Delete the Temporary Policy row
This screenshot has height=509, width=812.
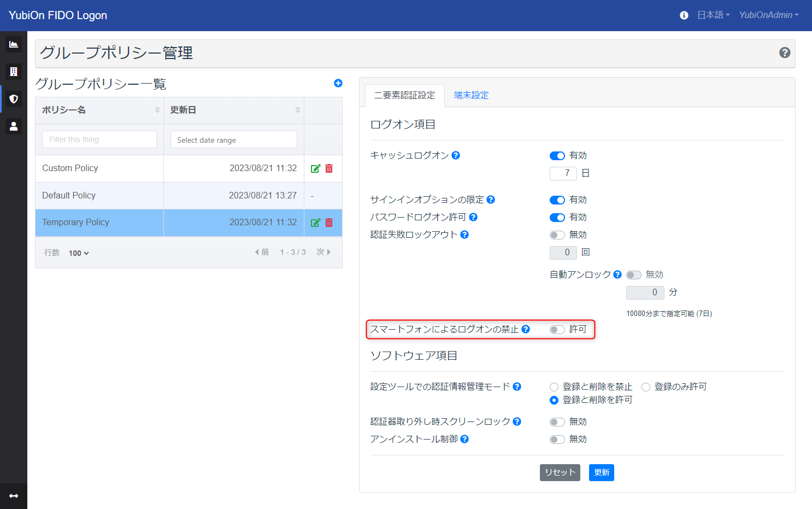[329, 223]
